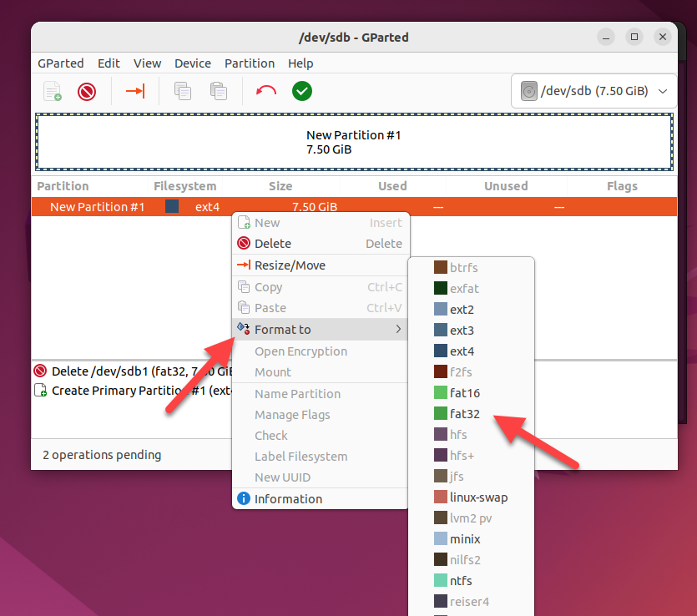Click the red icon of Delete /dev/sdb1 operation
Viewport: 697px width, 616px height.
click(40, 371)
